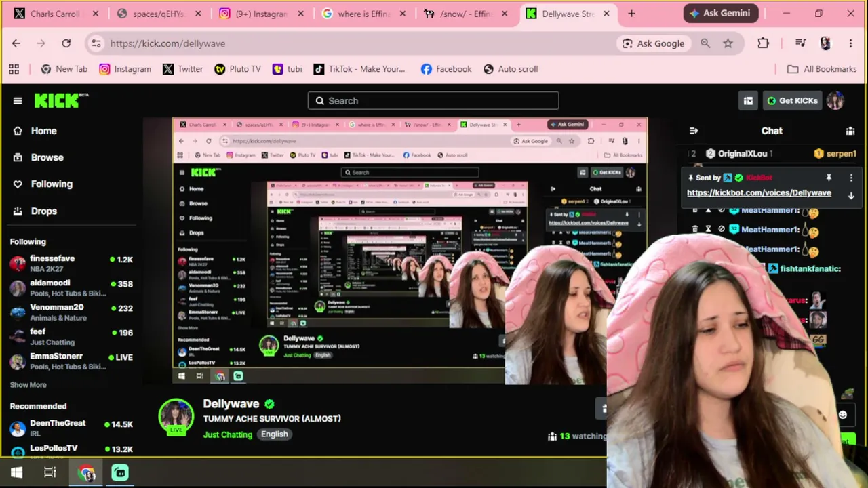Click the English language tag
Viewport: 868px width, 488px height.
(275, 434)
